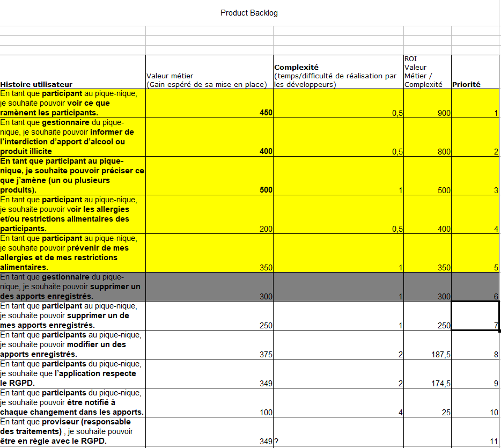This screenshot has width=501, height=448.
Task: Click the 'Complexité' header cell
Action: pyautogui.click(x=338, y=72)
